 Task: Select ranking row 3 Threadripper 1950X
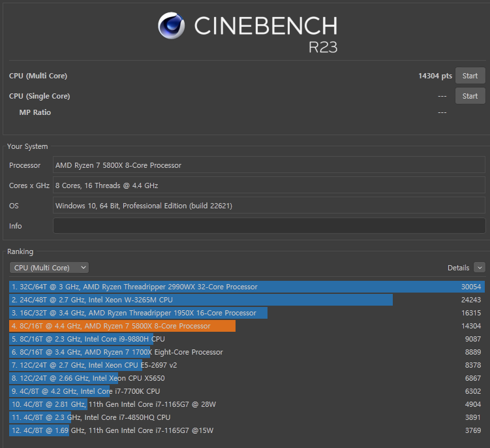[247, 313]
